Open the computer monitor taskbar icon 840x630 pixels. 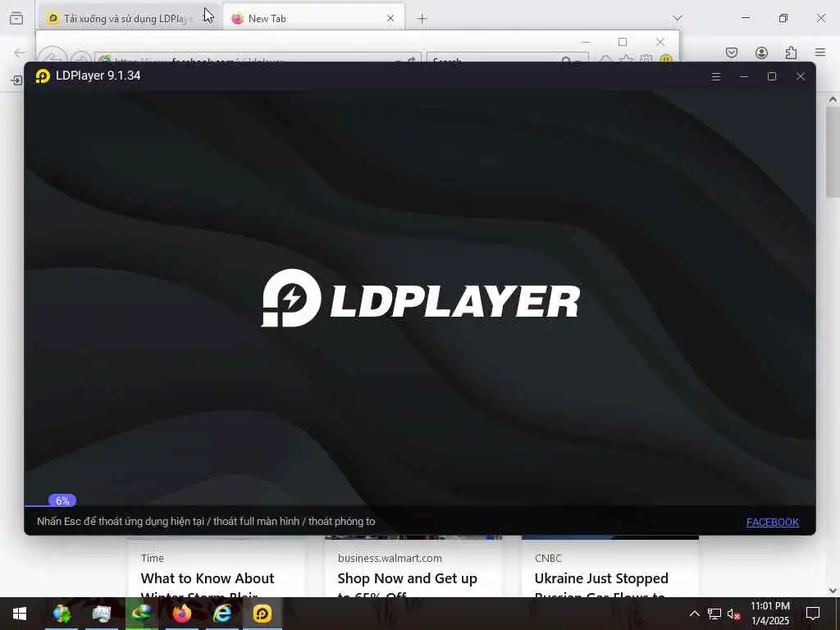coord(101,614)
